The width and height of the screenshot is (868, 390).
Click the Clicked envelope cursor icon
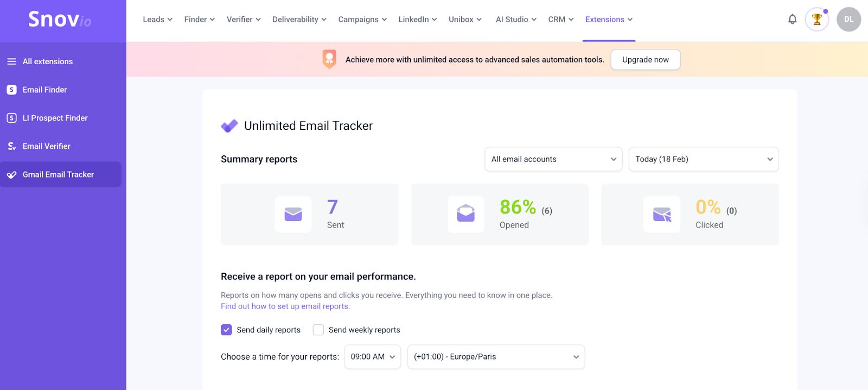click(x=662, y=215)
